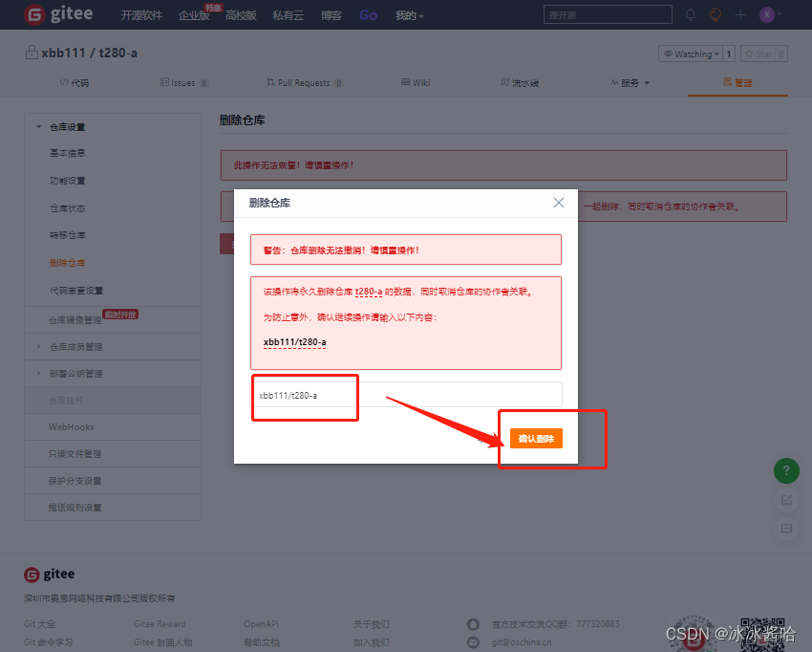Click the green help question-mark button
812x652 pixels.
click(x=786, y=470)
